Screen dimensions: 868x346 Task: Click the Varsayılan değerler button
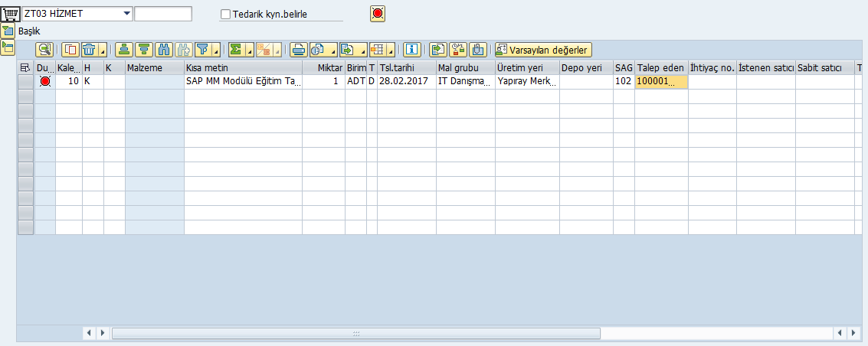544,50
